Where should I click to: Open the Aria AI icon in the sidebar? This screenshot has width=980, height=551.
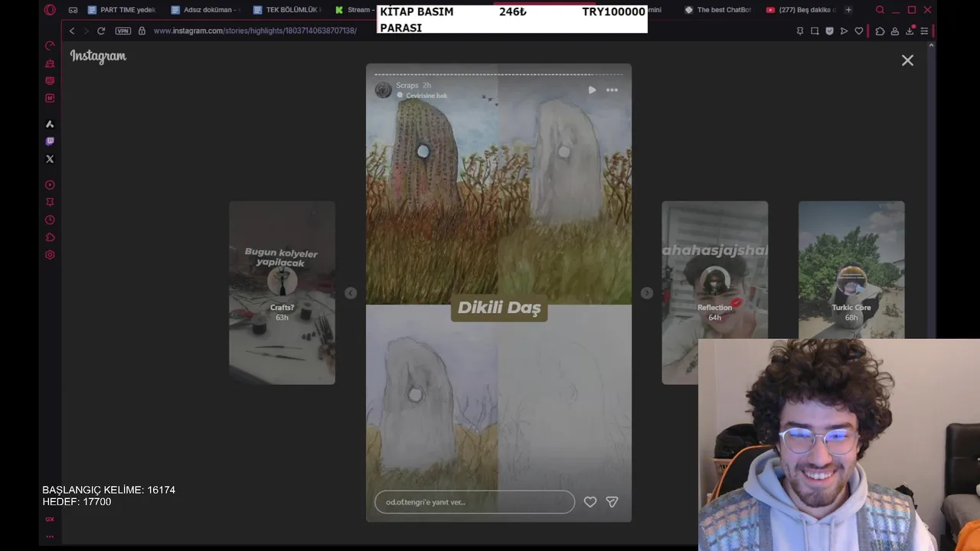pos(50,124)
